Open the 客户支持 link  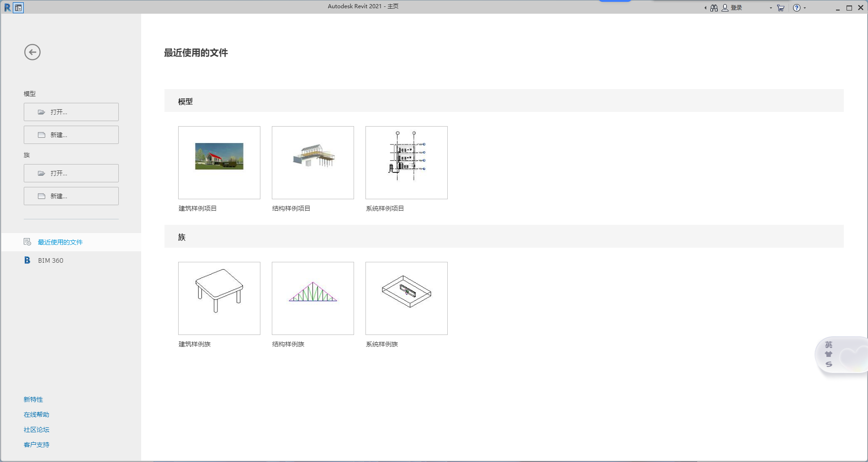[36, 444]
